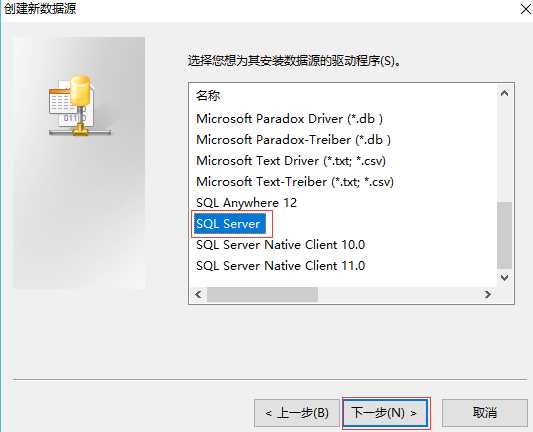Screen dimensions: 533x432
Task: Select Microsoft Paradox-Treiber (*.db ) entry
Action: coord(293,140)
